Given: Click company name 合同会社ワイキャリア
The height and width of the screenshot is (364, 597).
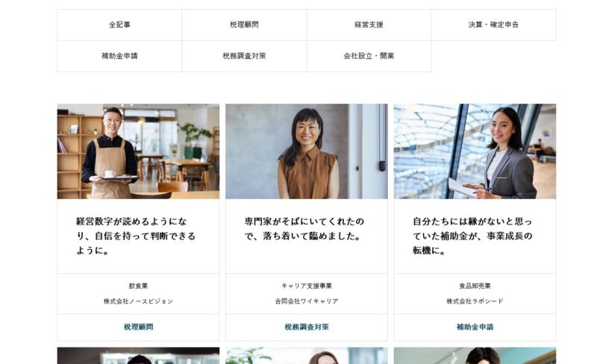Looking at the screenshot, I should [307, 301].
